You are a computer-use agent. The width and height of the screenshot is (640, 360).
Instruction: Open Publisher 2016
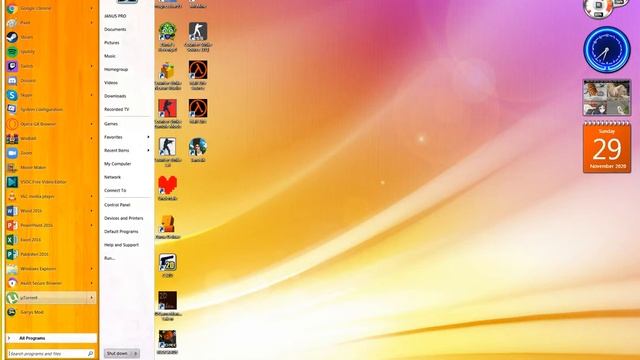pyautogui.click(x=51, y=254)
